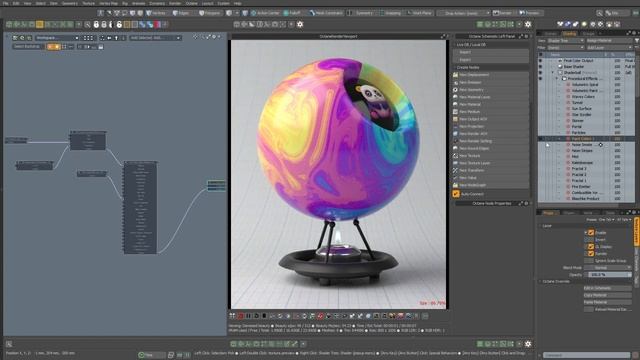Open the Blend Mode dropdown
This screenshot has width=640, height=360.
pos(608,268)
